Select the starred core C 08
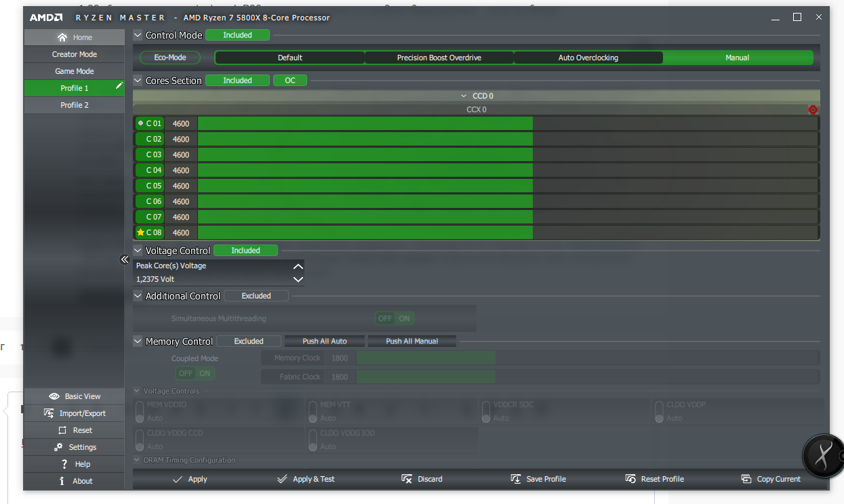Image resolution: width=844 pixels, height=504 pixels. (x=149, y=232)
